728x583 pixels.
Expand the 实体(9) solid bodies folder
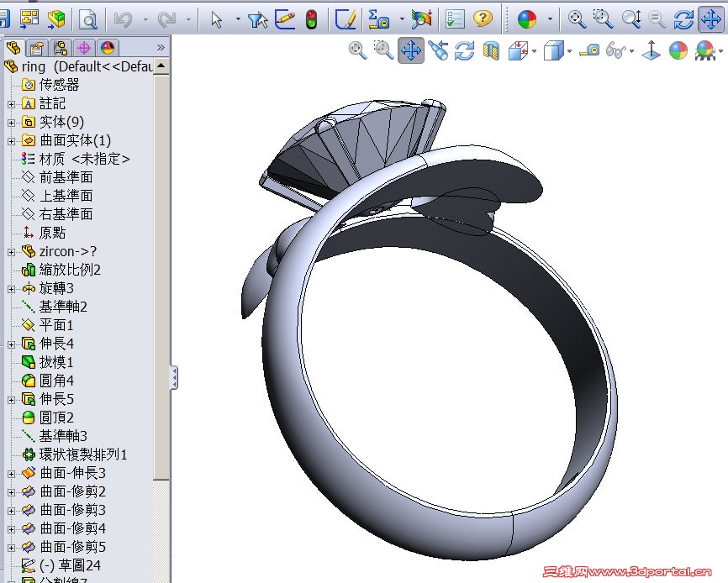click(x=12, y=123)
